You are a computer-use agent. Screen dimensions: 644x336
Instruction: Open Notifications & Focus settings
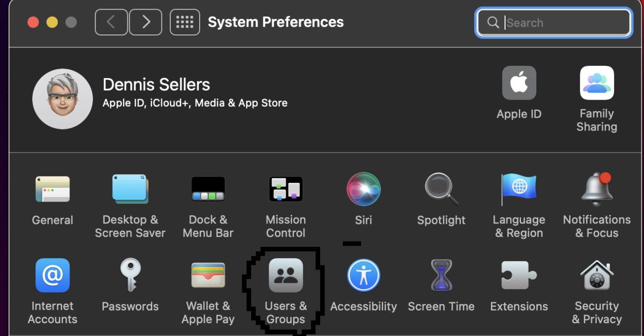pos(597,189)
